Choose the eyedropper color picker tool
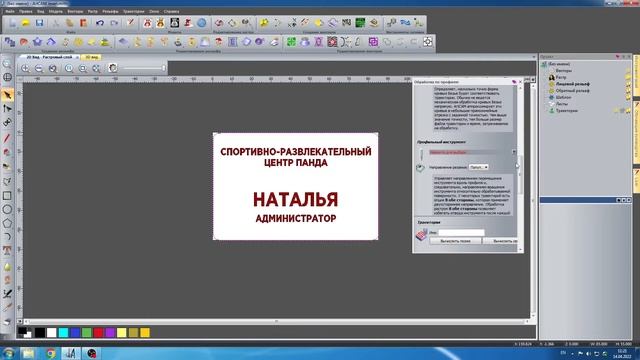Image resolution: width=640 pixels, height=360 pixels. pos(7,307)
